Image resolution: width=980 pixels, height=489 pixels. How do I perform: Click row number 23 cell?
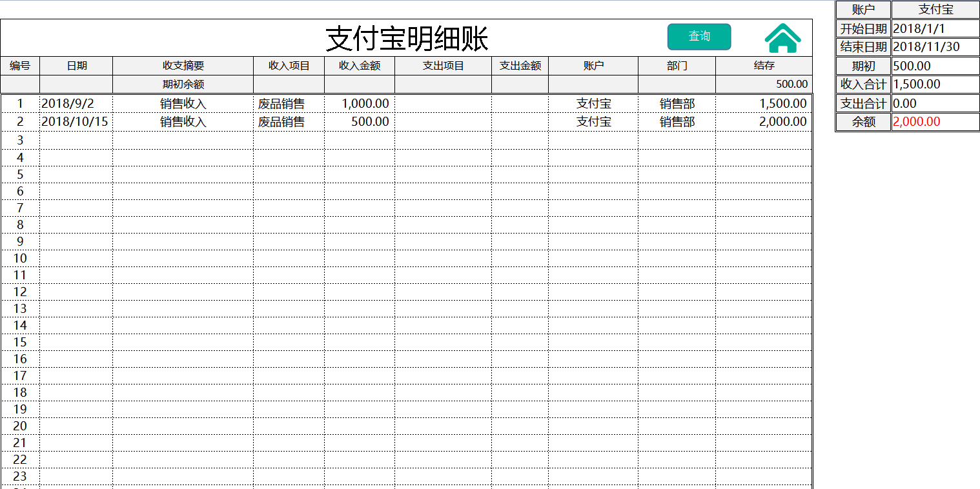point(20,476)
